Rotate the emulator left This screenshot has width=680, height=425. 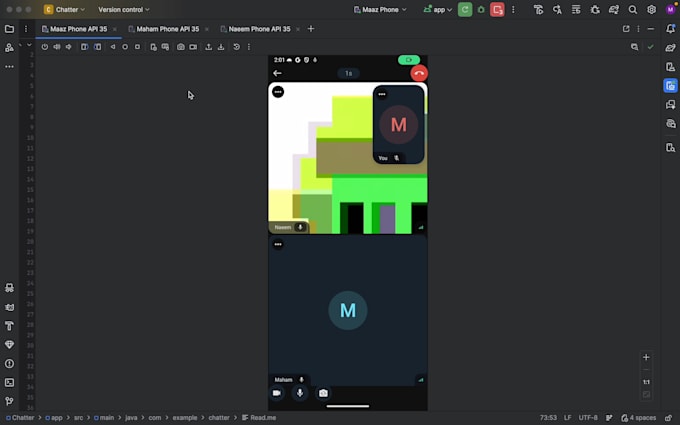point(85,47)
